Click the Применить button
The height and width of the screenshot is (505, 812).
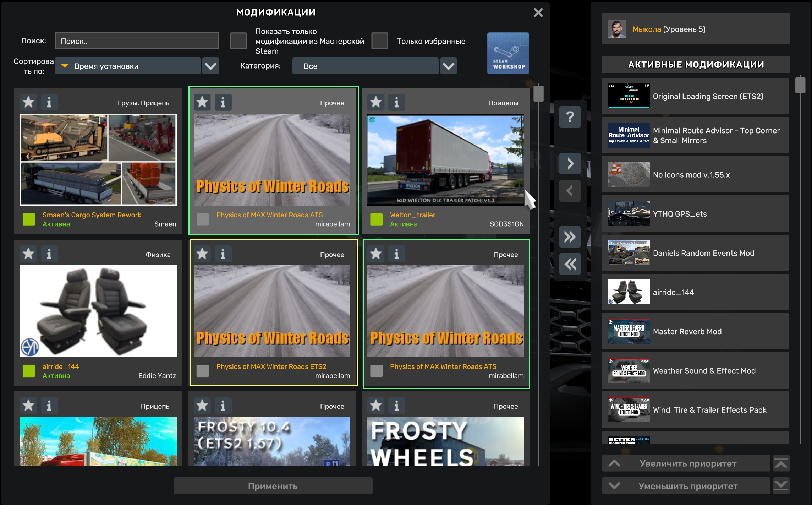pyautogui.click(x=273, y=486)
